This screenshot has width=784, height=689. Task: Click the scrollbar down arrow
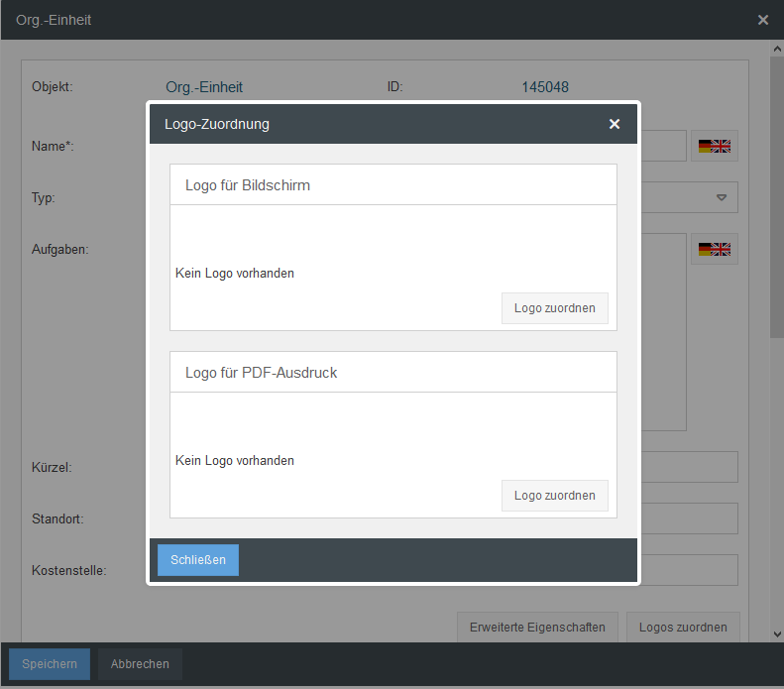click(x=776, y=632)
